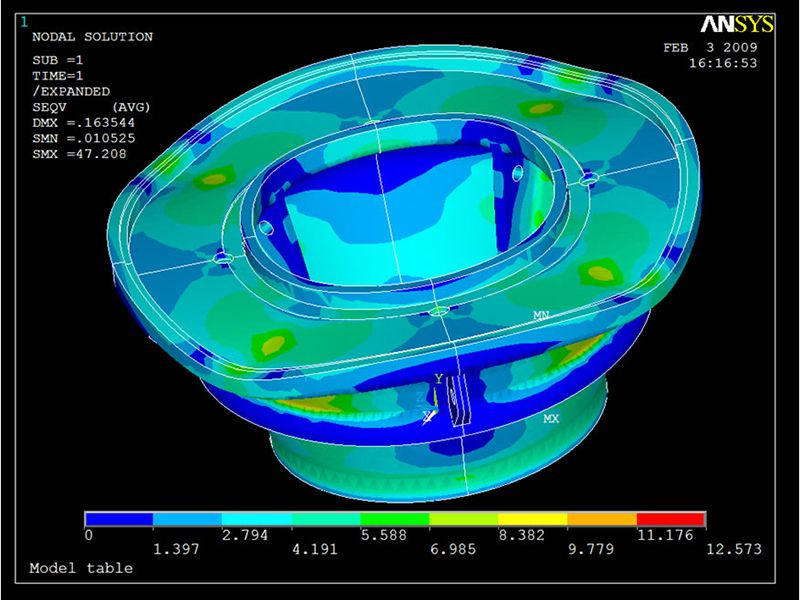
Task: Click the dark blue legend color band
Action: coord(119,519)
